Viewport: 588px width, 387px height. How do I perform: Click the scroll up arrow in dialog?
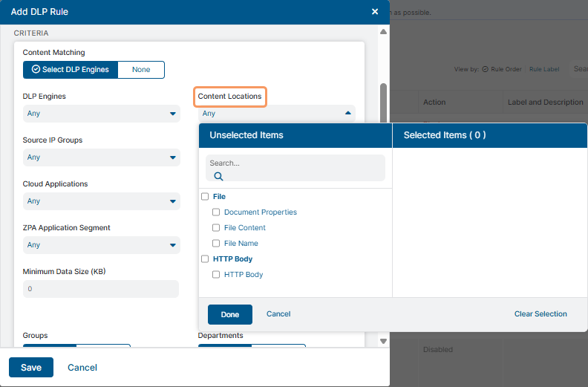coord(383,32)
